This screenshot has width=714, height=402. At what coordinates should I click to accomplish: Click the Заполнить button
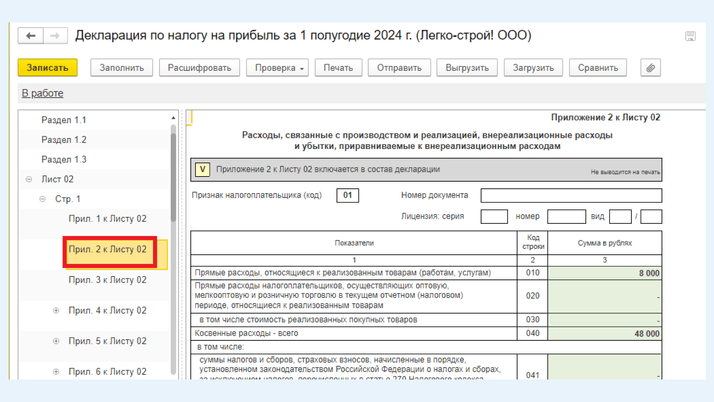122,68
